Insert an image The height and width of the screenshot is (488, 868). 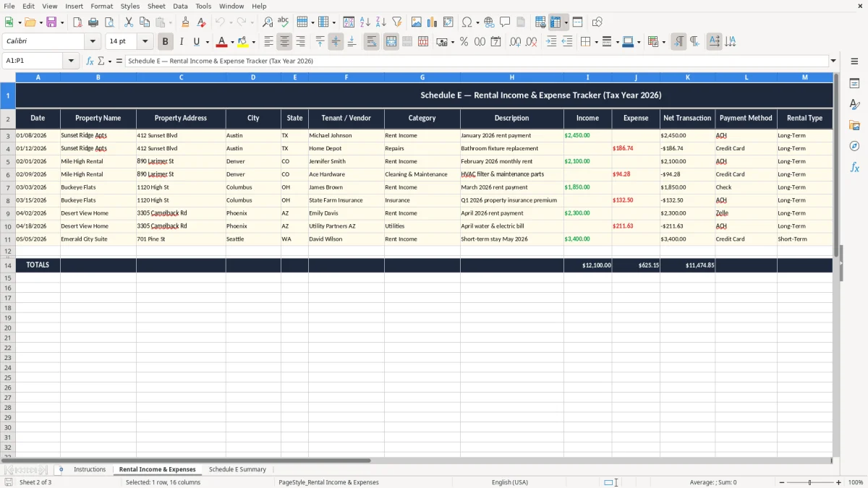(x=417, y=22)
